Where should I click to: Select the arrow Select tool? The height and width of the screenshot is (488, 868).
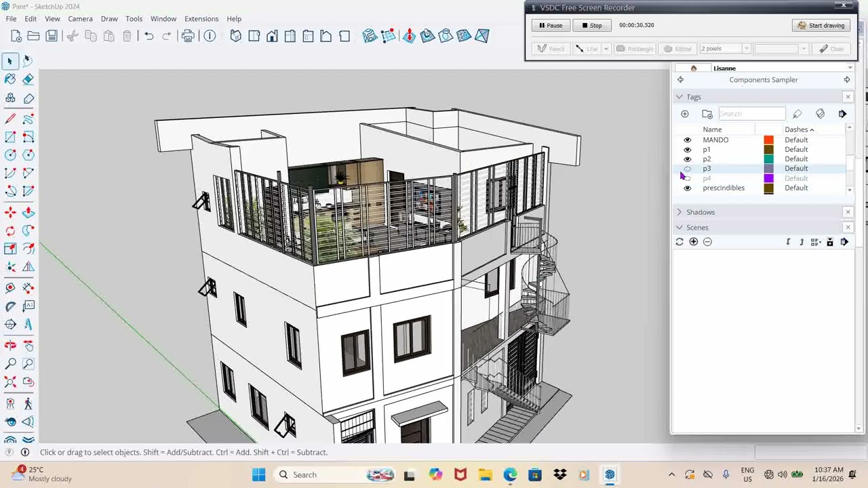click(x=10, y=61)
